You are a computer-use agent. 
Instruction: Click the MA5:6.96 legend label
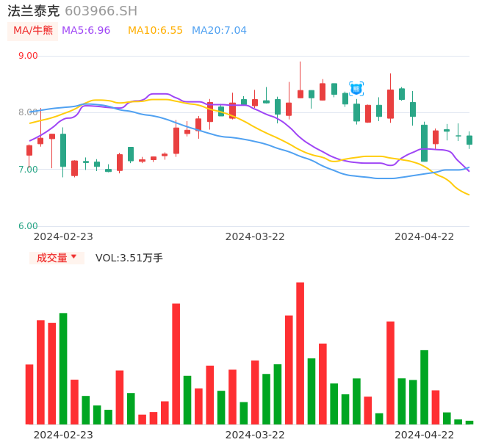tap(86, 31)
